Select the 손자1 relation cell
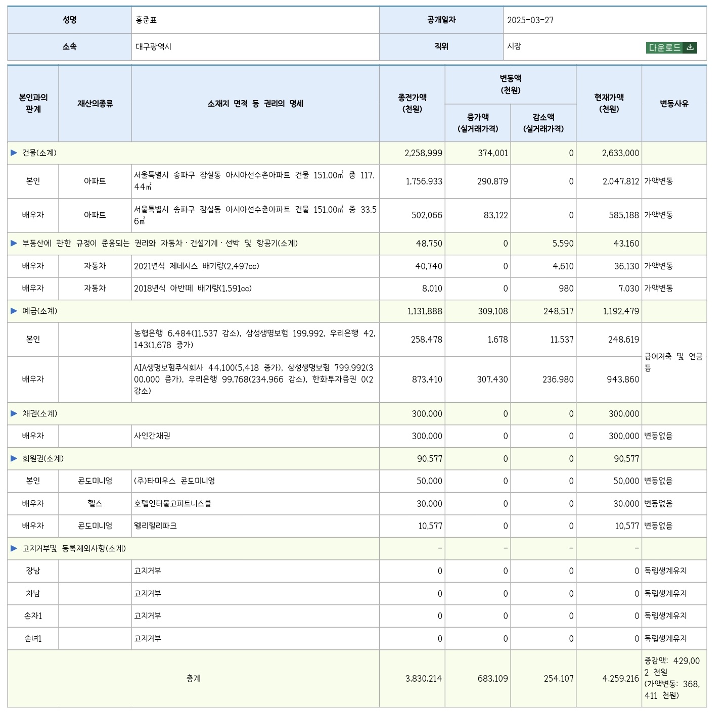Screen dimensions: 728x713 click(33, 615)
